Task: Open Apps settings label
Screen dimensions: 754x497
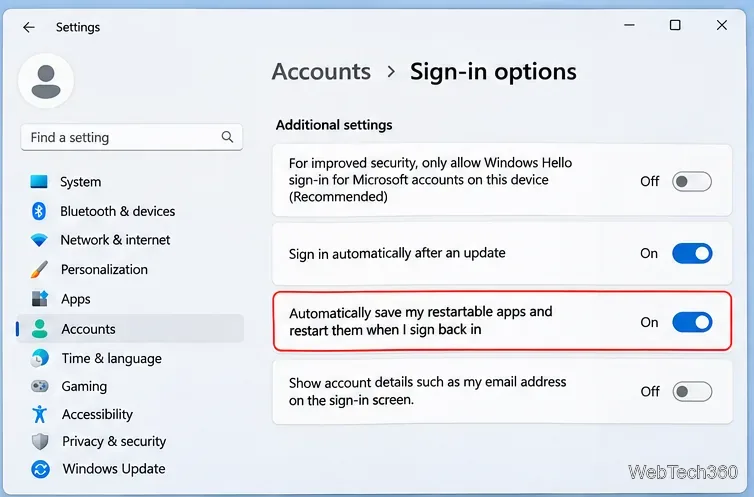Action: [76, 299]
